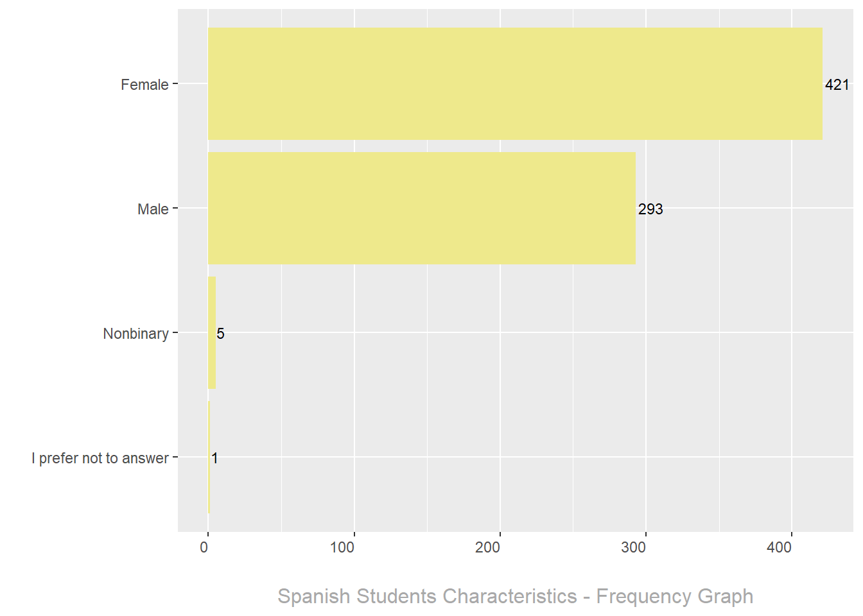Click the 'I prefer not to answer' axis label
Screen dimensions: 863x616
point(100,458)
